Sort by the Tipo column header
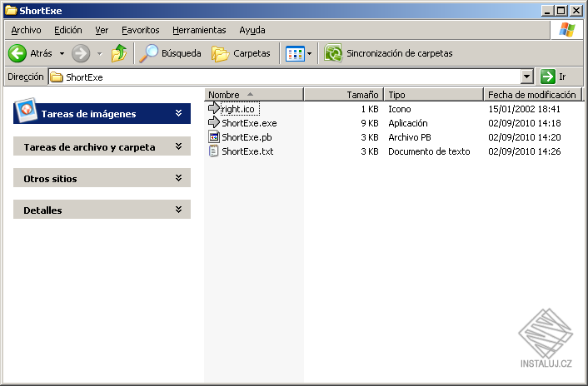 (434, 95)
